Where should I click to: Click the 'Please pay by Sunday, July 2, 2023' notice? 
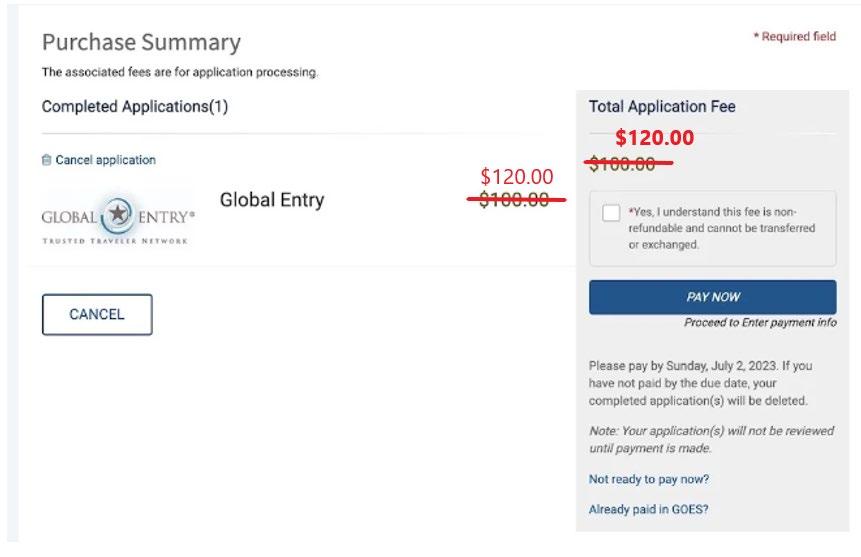(700, 383)
